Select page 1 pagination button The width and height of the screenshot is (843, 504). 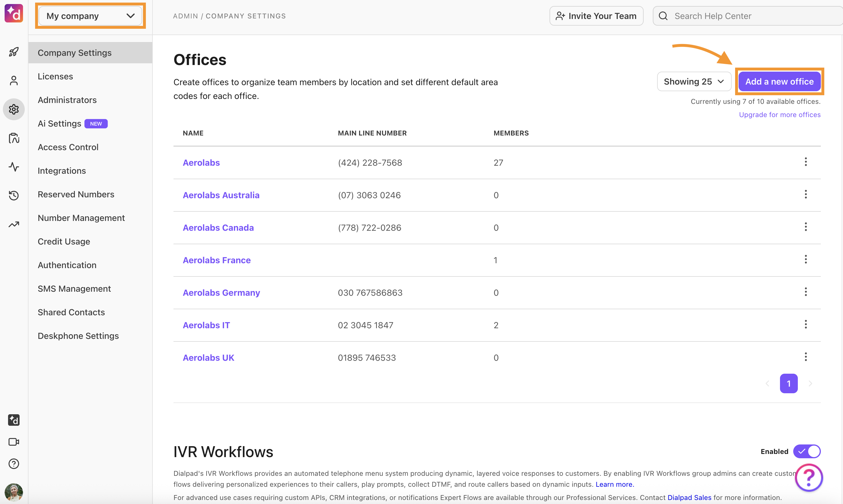[x=789, y=383]
